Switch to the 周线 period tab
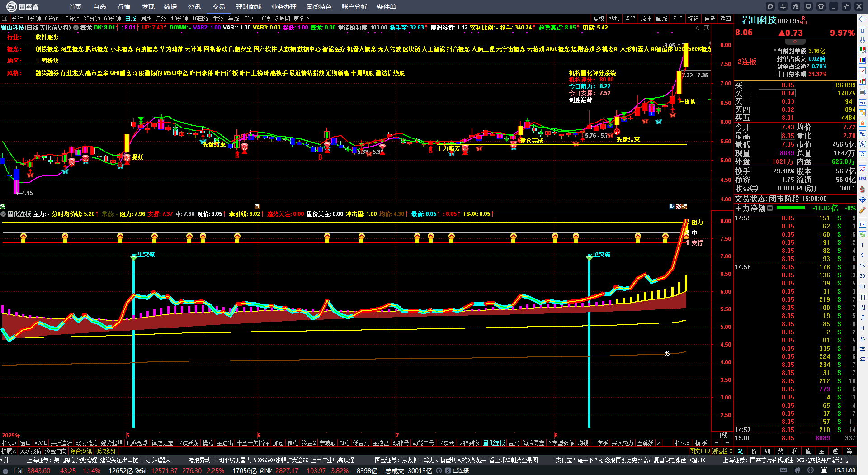The image size is (868, 475). (146, 19)
